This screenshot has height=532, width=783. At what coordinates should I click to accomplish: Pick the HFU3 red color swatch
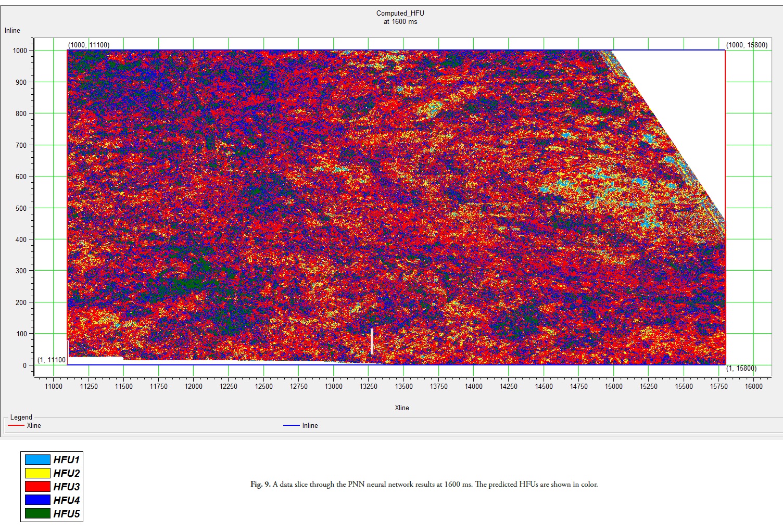(37, 487)
